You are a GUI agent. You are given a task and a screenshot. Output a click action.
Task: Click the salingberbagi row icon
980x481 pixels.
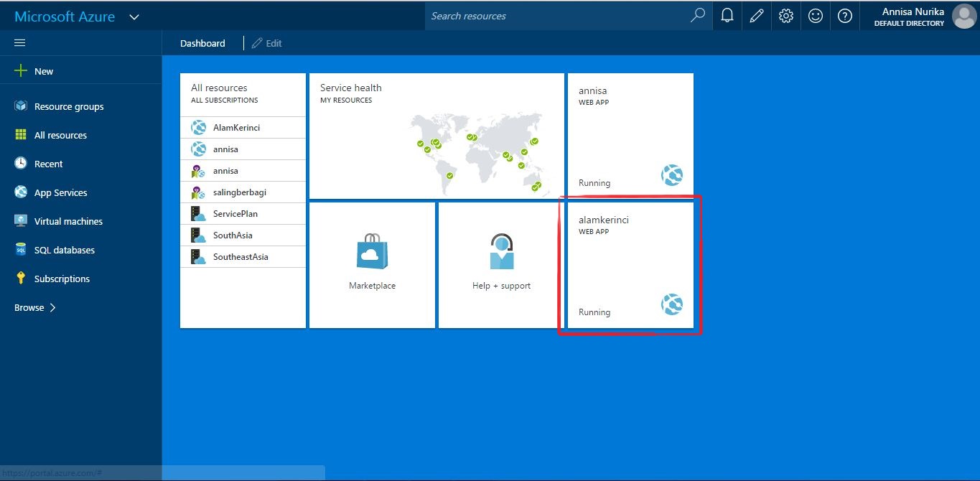coord(199,192)
